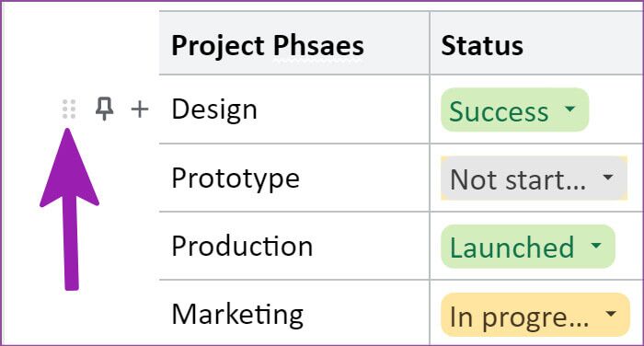Click the arrow on the Success chip
Viewport: 644px width, 346px height.
coord(569,109)
